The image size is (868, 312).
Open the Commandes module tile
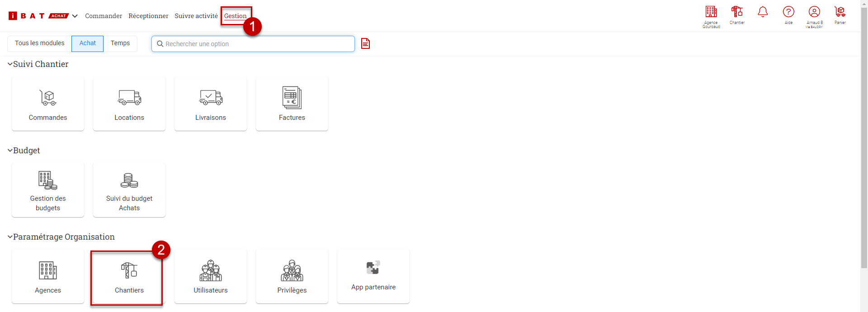48,104
